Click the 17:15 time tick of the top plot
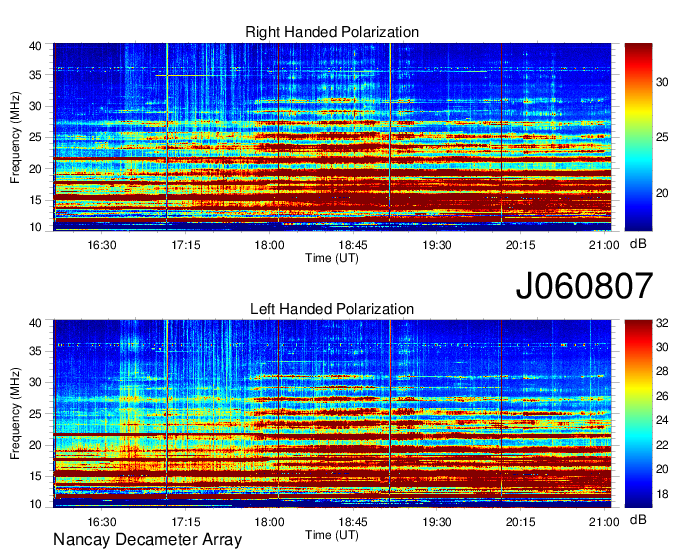Screen dimensions: 680x552 point(186,245)
